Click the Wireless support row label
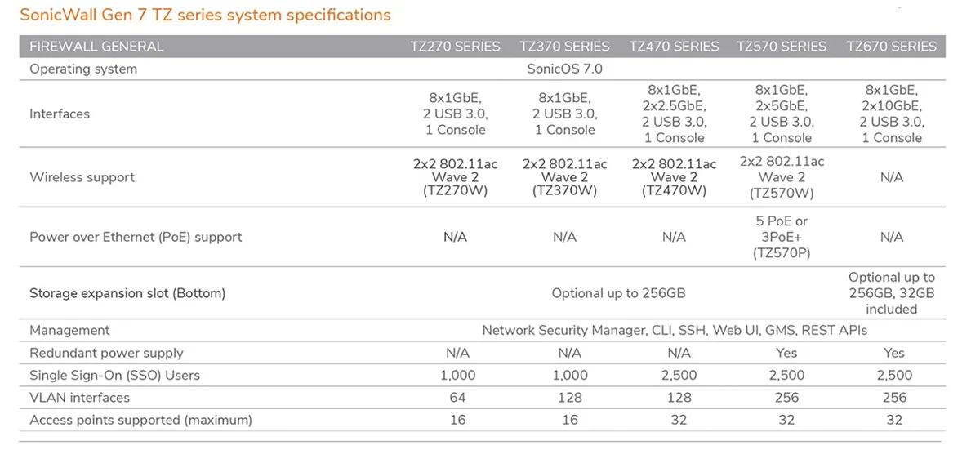 point(82,177)
